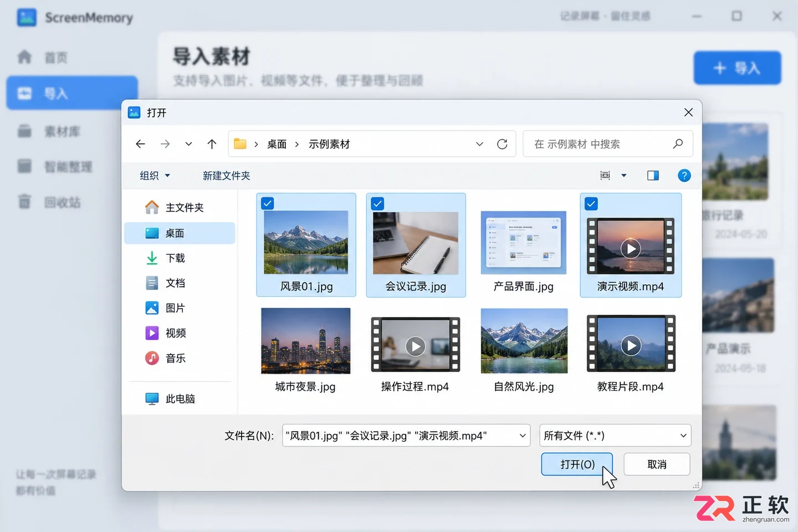Click the 取消 button
This screenshot has width=798, height=532.
(x=657, y=464)
